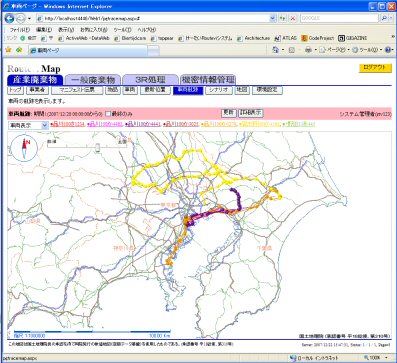
Task: Click the Print icon in command bar
Action: [308, 50]
